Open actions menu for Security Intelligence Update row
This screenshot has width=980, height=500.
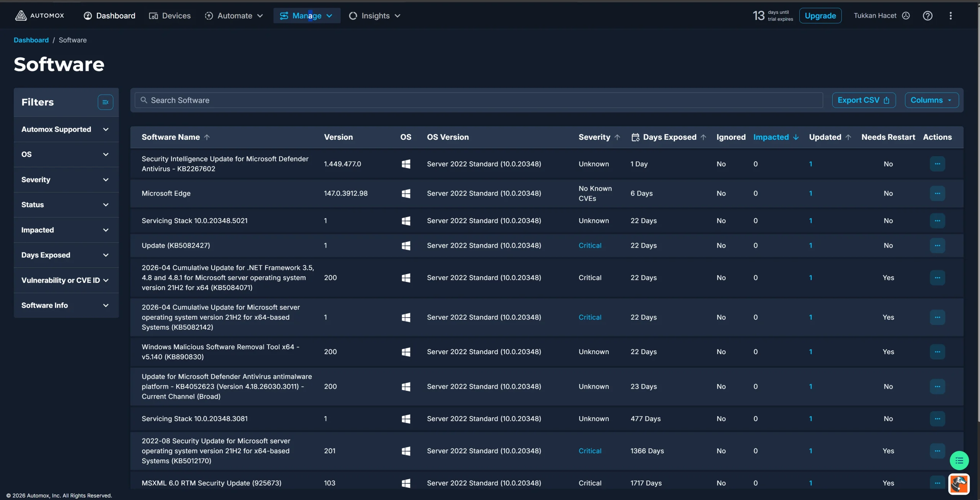coord(937,164)
